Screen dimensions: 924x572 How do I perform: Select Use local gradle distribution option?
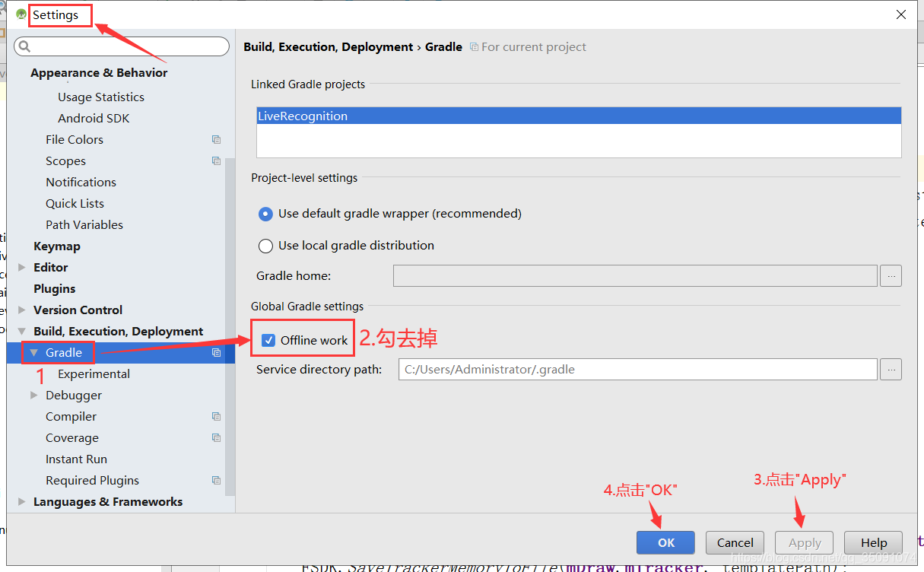tap(265, 246)
